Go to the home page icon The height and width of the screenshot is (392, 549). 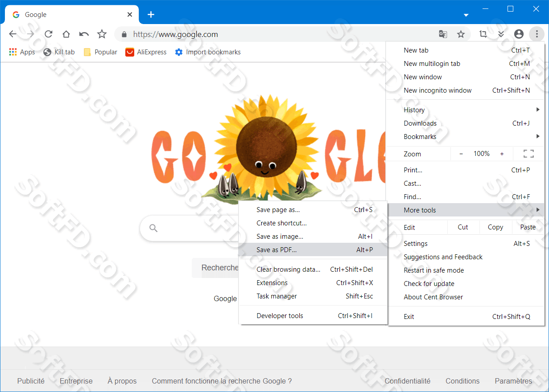66,34
